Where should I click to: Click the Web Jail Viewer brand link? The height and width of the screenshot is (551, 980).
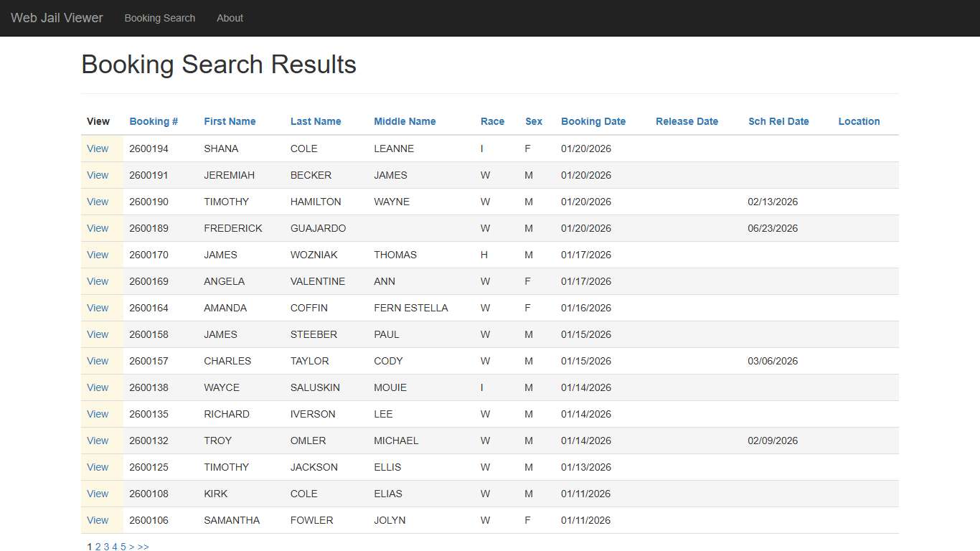pos(57,18)
